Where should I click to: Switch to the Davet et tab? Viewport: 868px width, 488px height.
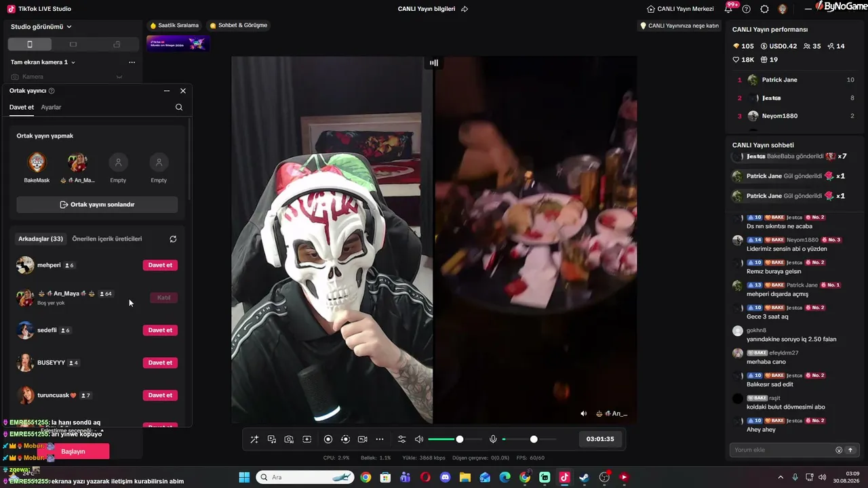(22, 107)
